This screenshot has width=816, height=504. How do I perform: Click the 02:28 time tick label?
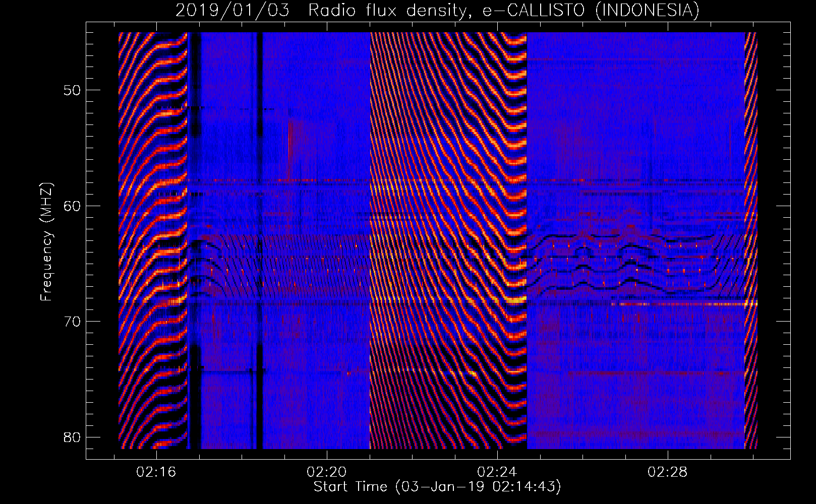tap(668, 472)
